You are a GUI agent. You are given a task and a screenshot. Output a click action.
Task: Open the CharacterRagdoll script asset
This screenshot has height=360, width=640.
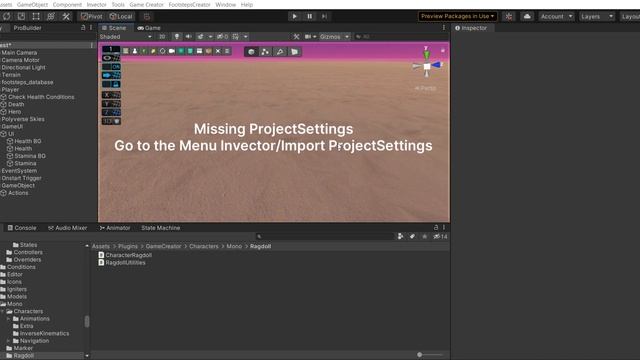(x=125, y=255)
